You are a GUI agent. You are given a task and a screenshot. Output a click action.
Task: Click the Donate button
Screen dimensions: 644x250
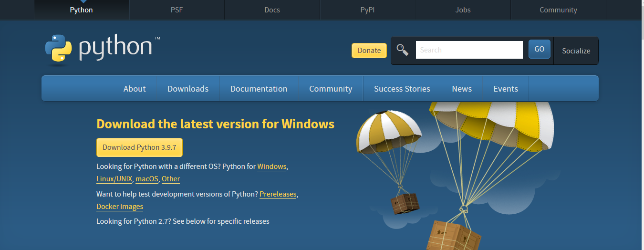click(369, 51)
